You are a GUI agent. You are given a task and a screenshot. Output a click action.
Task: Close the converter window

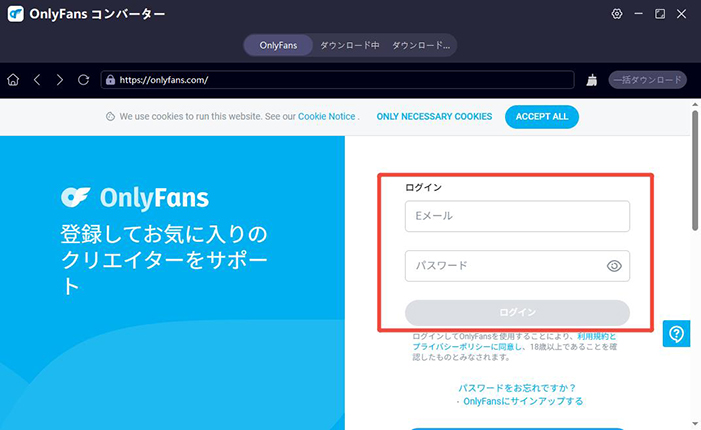pos(681,14)
